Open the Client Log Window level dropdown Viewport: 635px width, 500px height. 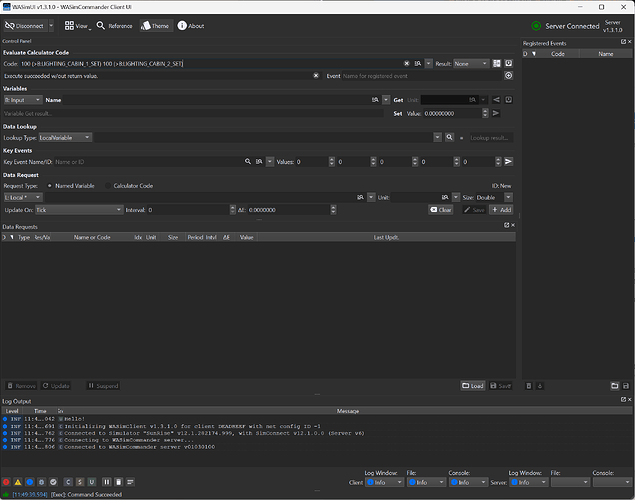384,482
